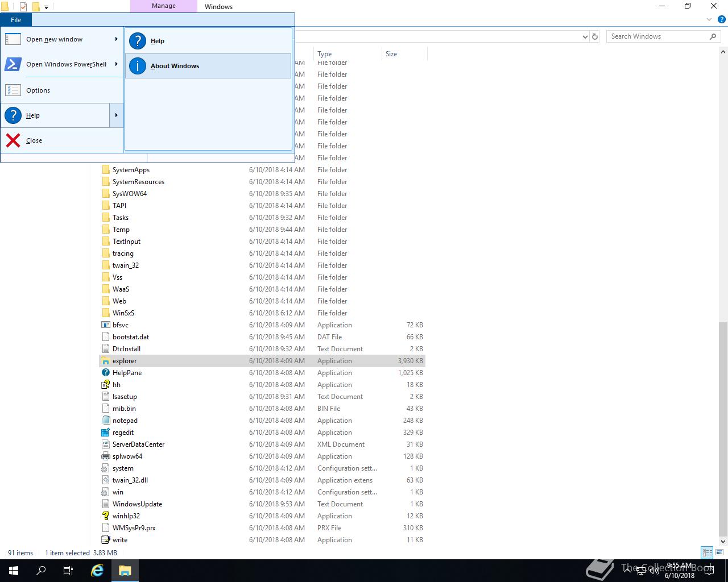Select the DtcInstall text document

click(x=126, y=349)
